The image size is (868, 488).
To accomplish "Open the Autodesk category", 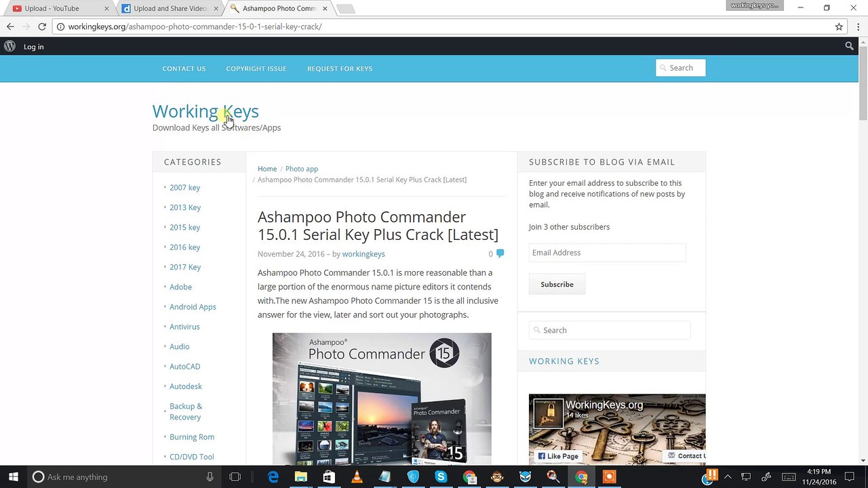I will [186, 386].
